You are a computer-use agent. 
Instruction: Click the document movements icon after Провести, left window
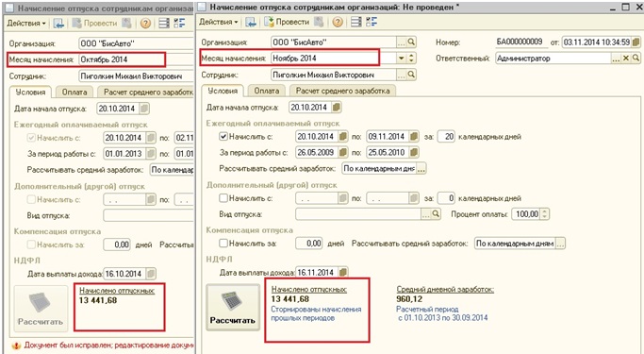[x=126, y=23]
